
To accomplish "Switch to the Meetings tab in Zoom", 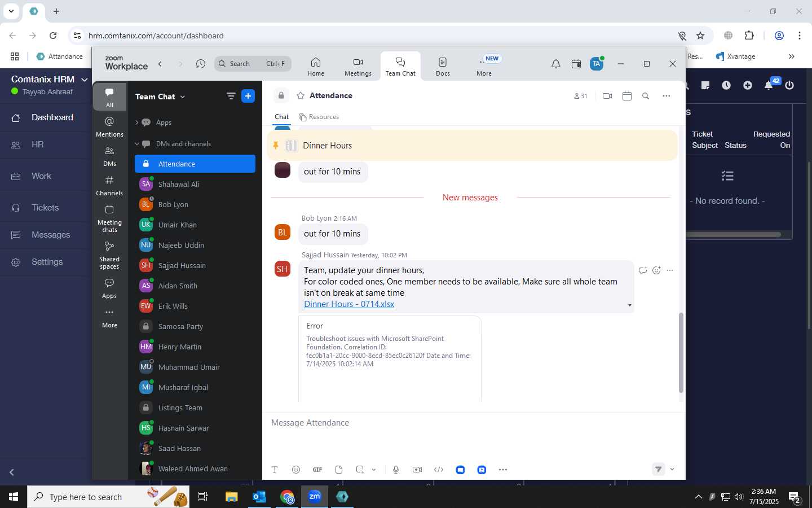I will pos(358,67).
